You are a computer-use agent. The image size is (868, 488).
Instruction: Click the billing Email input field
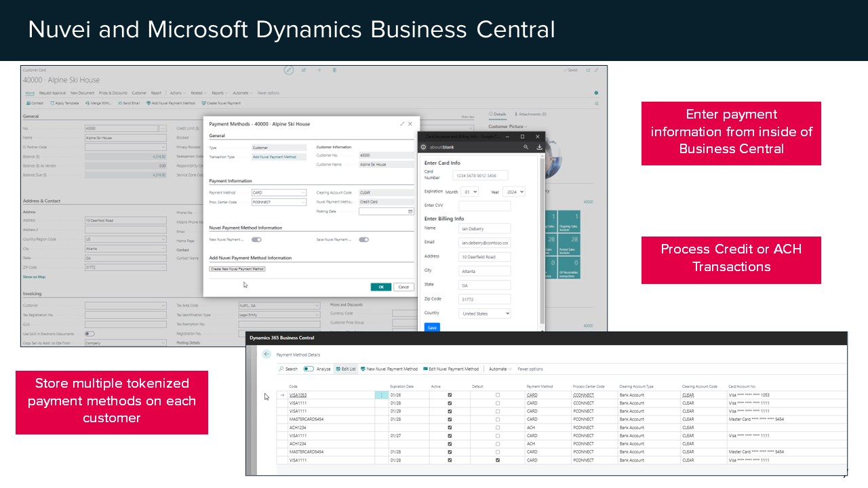pos(484,243)
